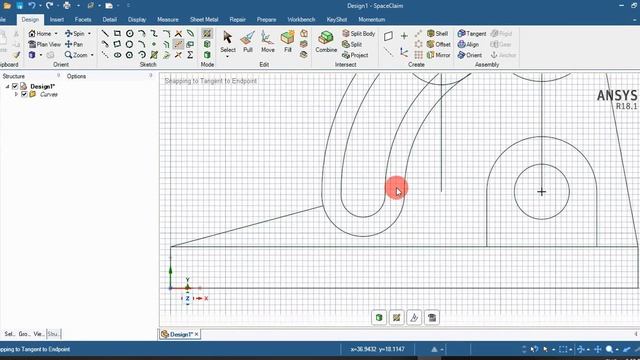Image resolution: width=640 pixels, height=360 pixels.
Task: Open the Zoom dropdown arrow
Action: 92,55
